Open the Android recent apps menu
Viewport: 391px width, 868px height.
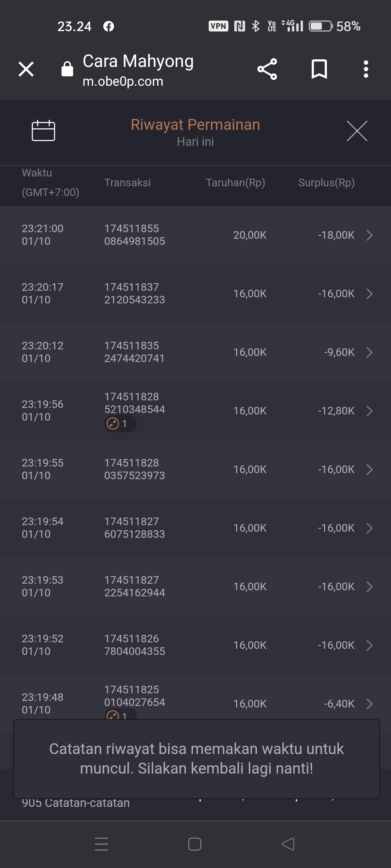click(x=101, y=844)
